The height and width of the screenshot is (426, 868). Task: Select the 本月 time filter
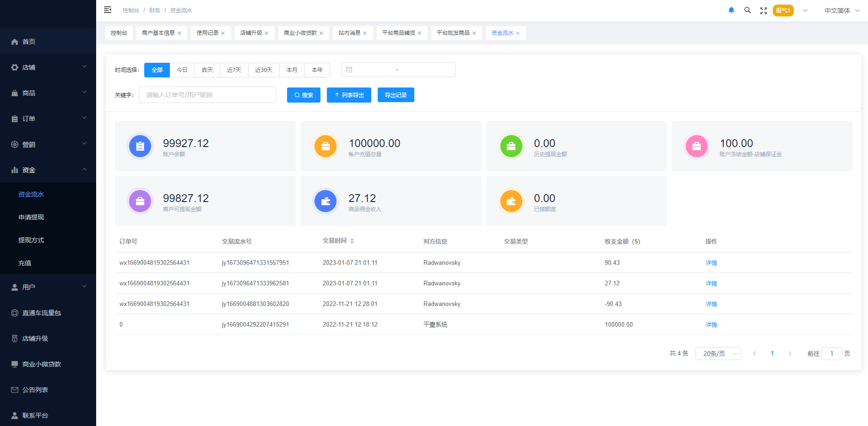pyautogui.click(x=292, y=70)
